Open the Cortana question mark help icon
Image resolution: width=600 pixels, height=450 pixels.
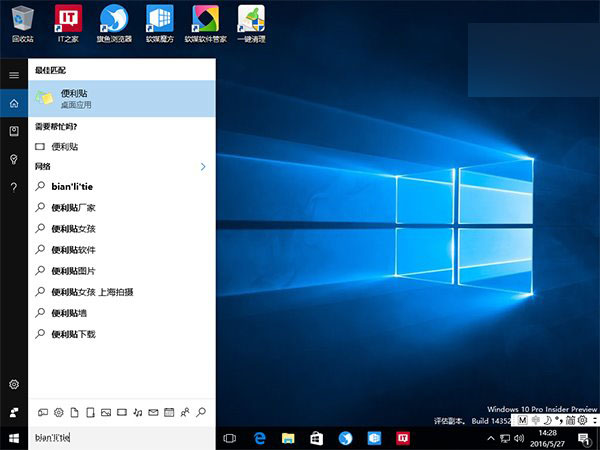(x=14, y=187)
